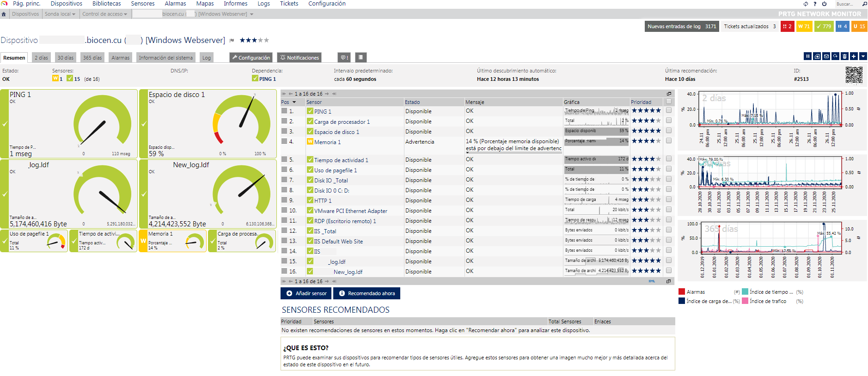Check the Tiempo de actividad 1 checkbox
Viewport: 868px width, 376px height.
click(669, 159)
